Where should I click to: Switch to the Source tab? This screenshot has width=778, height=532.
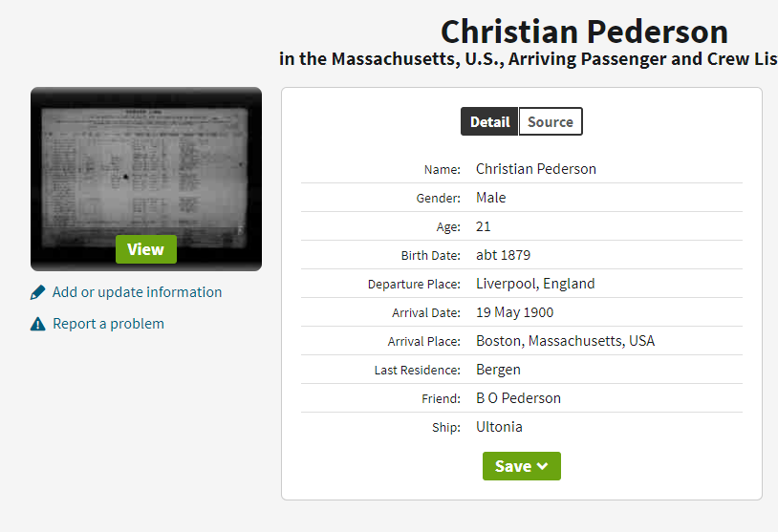[551, 122]
